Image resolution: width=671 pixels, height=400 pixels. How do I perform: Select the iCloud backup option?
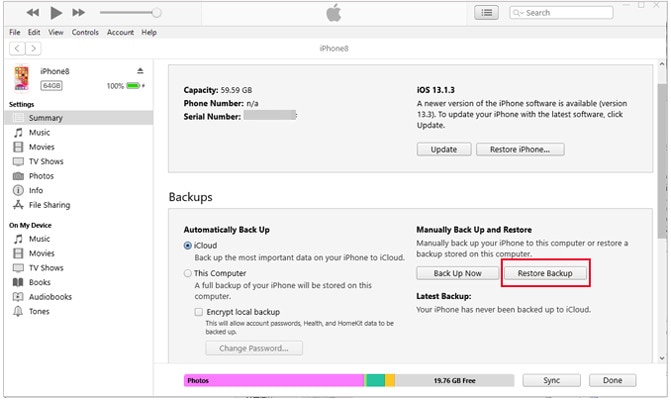[189, 245]
